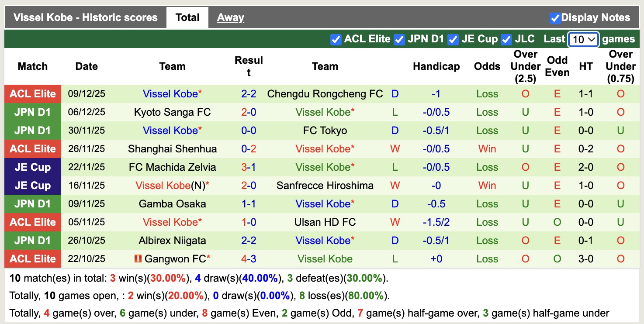Disable the ACL Elite filter checkbox

[336, 39]
